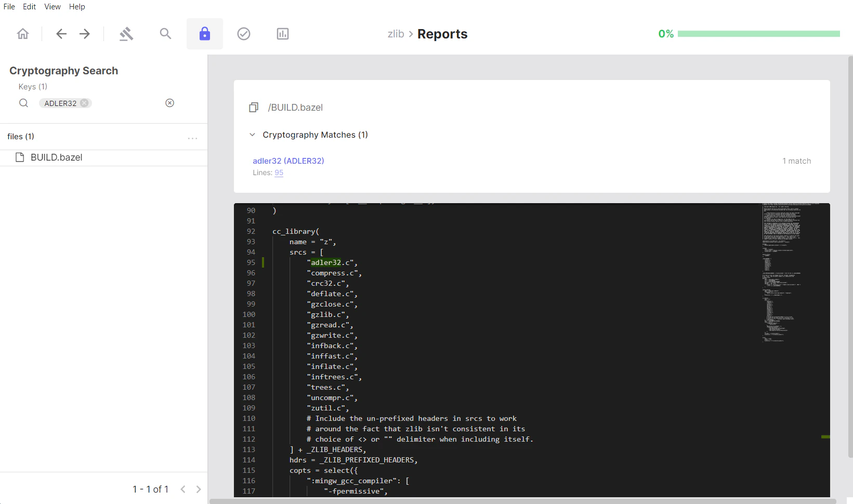
Task: Go to next files page
Action: 199,489
